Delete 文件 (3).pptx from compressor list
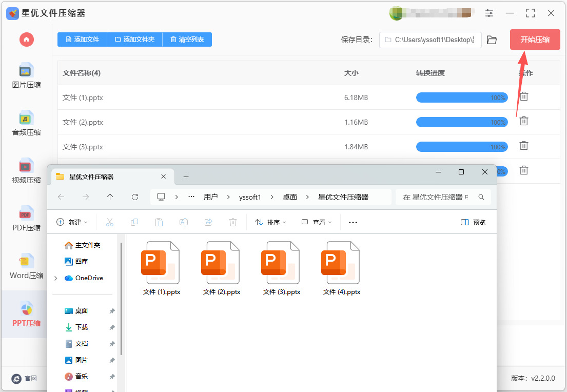Viewport: 567px width, 392px height. (524, 146)
